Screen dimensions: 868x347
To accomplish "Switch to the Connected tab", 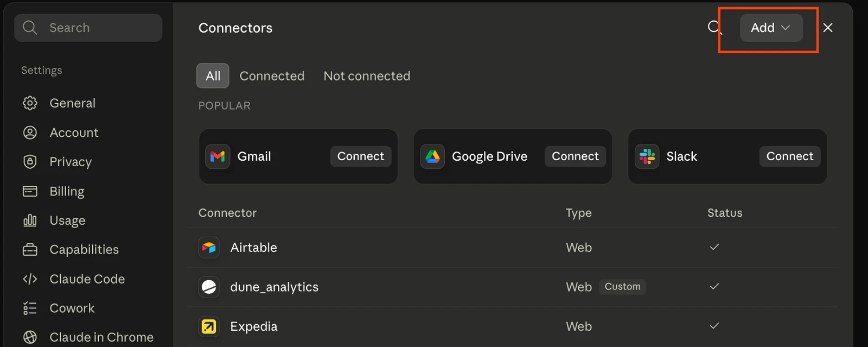I will (272, 76).
